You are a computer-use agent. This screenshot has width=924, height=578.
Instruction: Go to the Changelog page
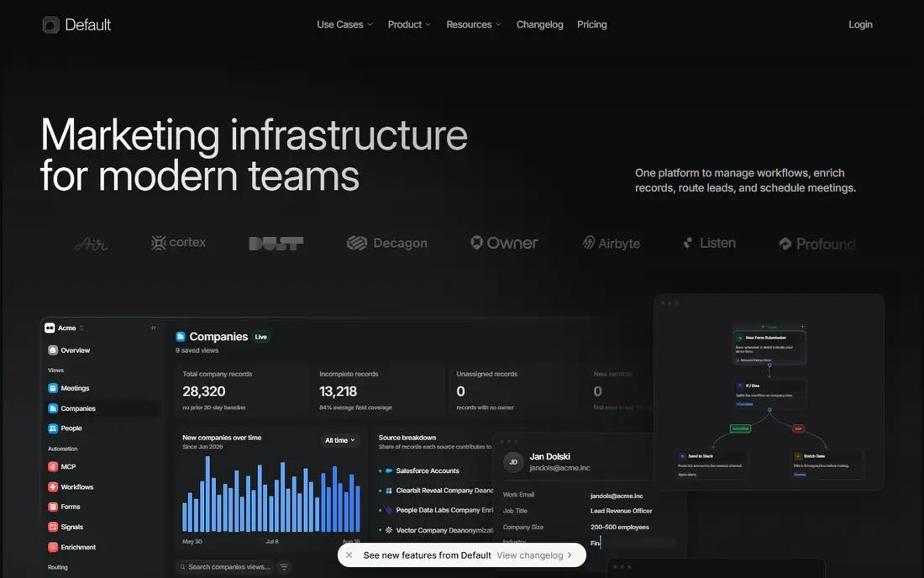(x=540, y=24)
